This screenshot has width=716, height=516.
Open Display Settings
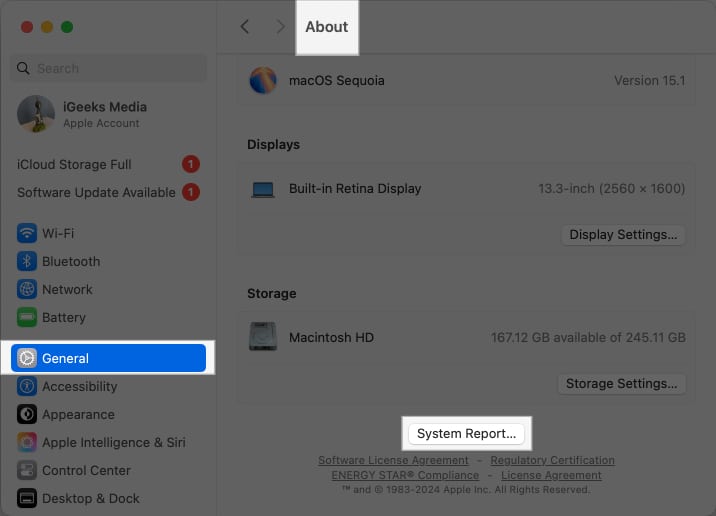pyautogui.click(x=623, y=235)
